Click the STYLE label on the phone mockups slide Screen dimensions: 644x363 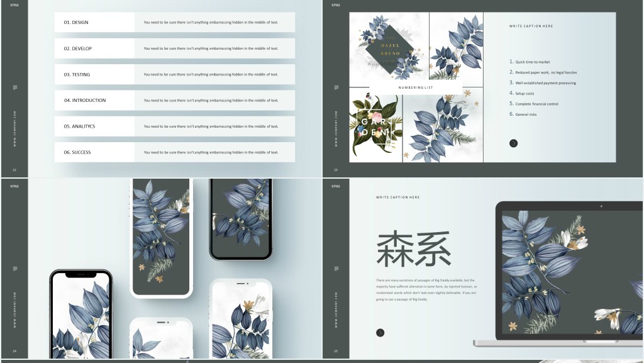(14, 186)
